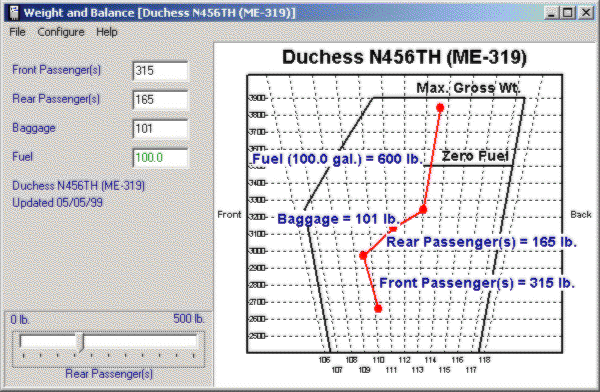The height and width of the screenshot is (392, 600).
Task: Select the Rear Passenger(s) field label
Action: pyautogui.click(x=56, y=99)
